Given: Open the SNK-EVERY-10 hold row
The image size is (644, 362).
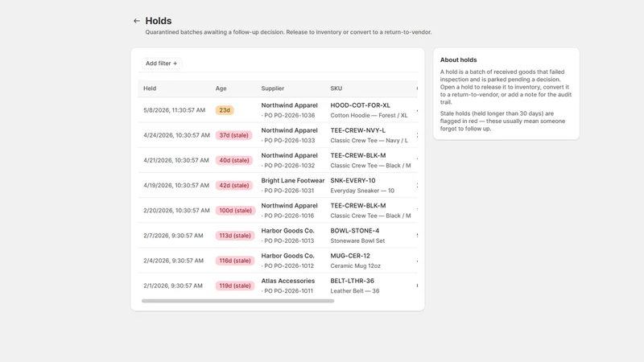Looking at the screenshot, I should [278, 185].
